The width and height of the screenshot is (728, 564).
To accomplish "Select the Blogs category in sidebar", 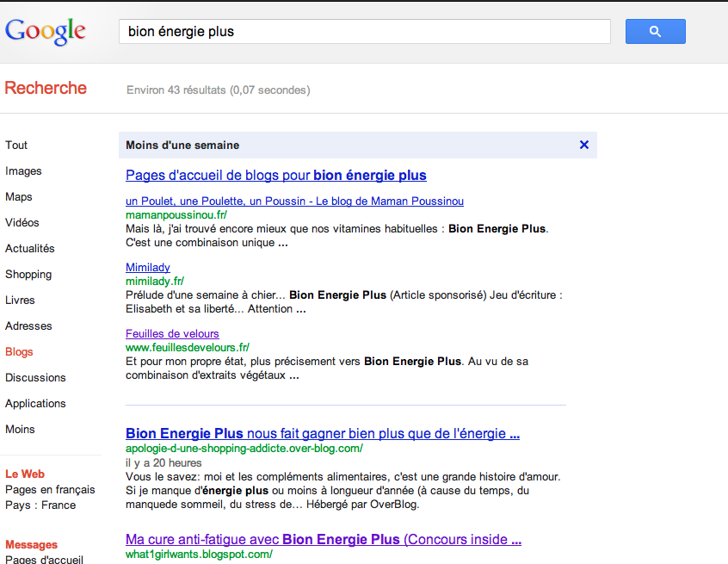I will tap(19, 351).
